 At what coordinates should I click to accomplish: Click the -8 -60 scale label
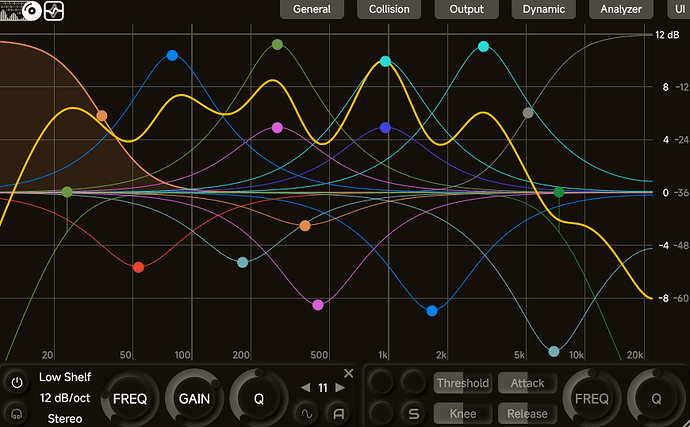[673, 298]
